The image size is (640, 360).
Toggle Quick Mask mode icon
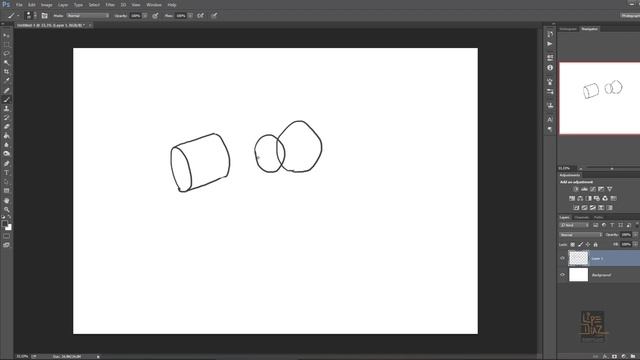(7, 236)
